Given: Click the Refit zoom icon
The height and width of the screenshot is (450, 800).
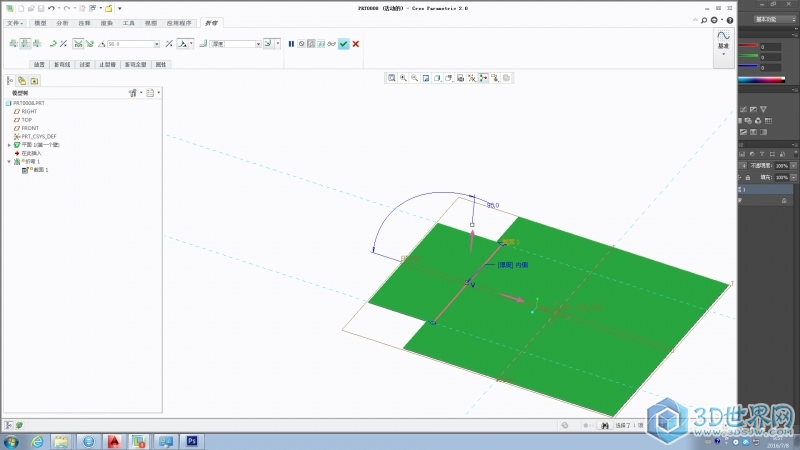Looking at the screenshot, I should (x=392, y=77).
